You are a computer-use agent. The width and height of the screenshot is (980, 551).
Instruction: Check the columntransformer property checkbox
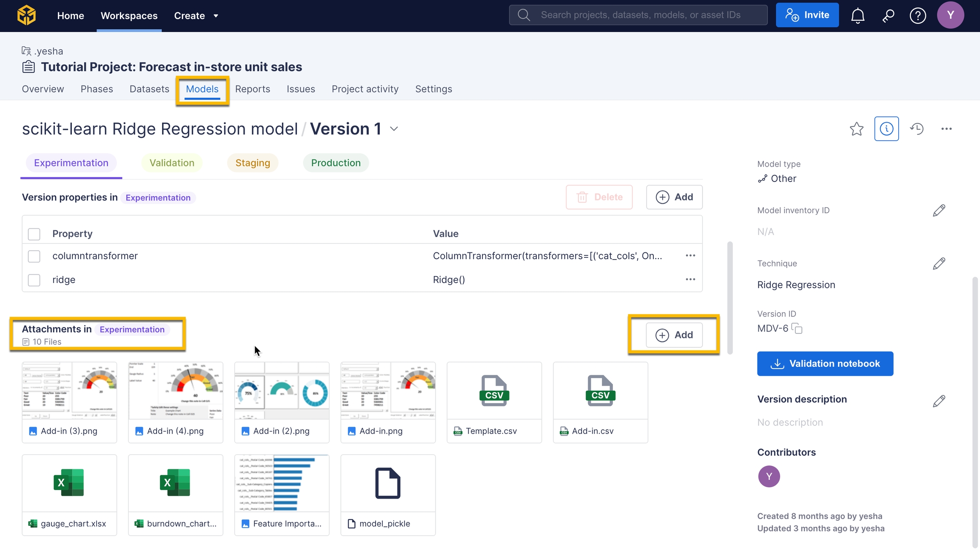34,256
